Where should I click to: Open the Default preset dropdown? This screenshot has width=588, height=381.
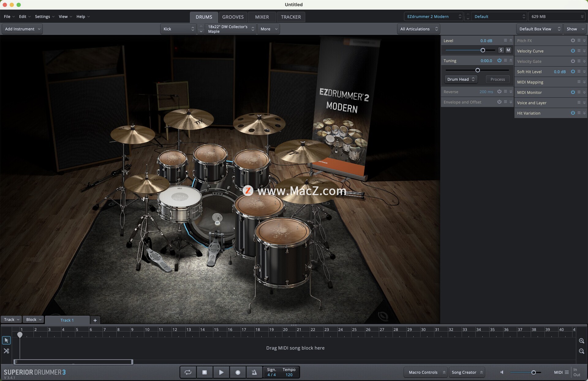pyautogui.click(x=499, y=17)
